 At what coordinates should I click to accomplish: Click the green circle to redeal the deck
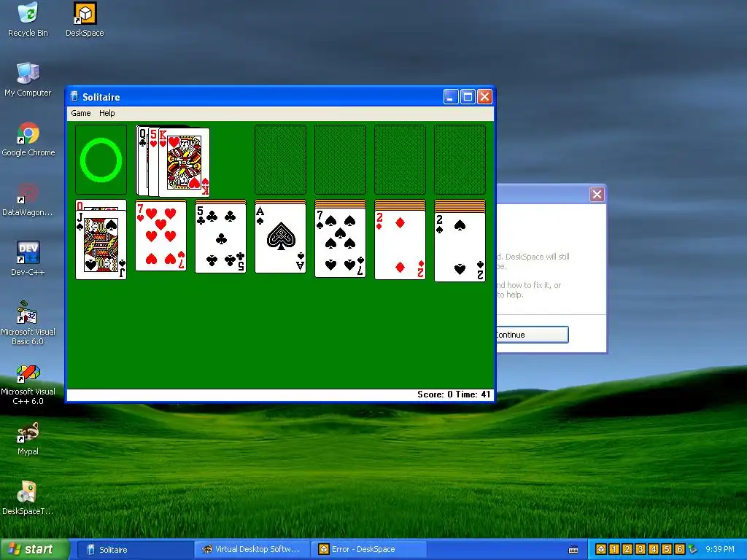101,160
